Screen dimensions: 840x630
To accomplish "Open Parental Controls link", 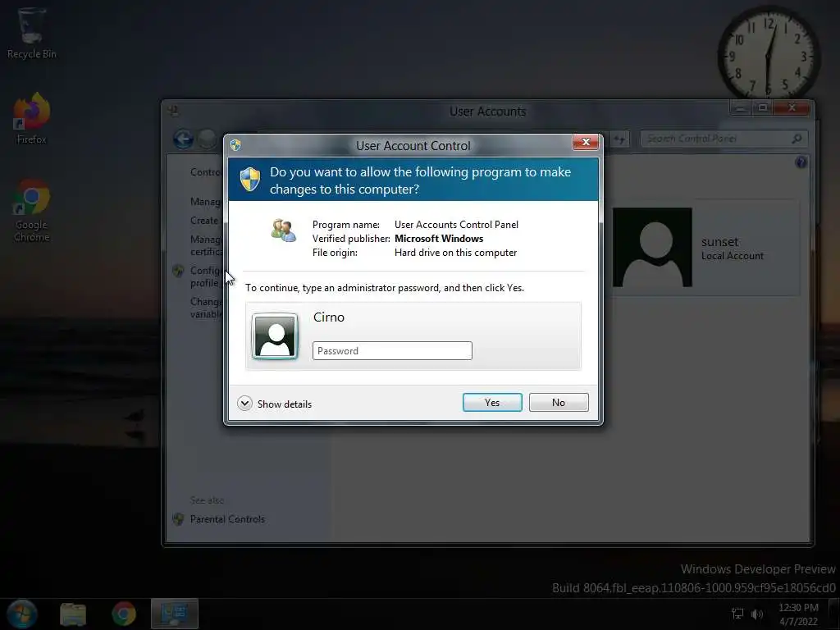I will coord(227,519).
